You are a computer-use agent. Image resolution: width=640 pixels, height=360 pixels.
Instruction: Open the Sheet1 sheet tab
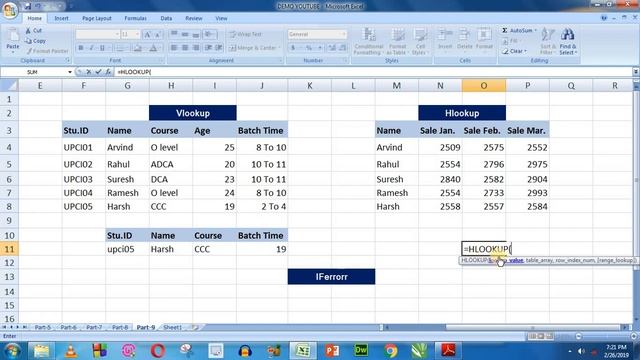(x=172, y=327)
